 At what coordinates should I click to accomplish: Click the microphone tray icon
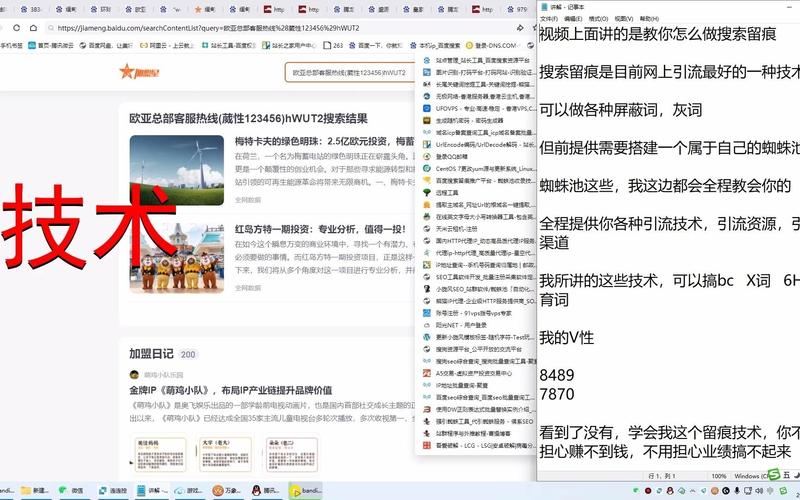pyautogui.click(x=737, y=491)
